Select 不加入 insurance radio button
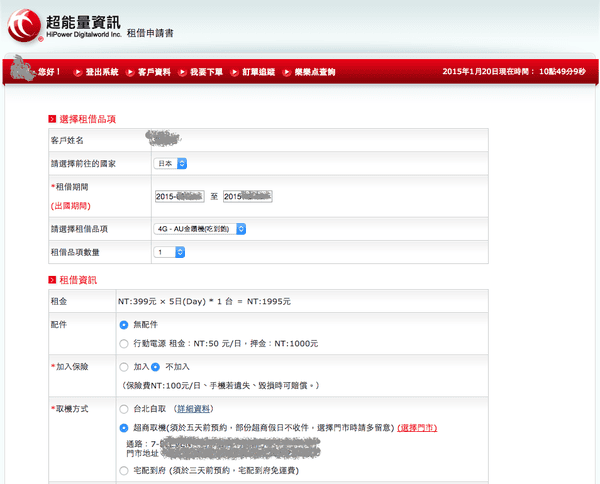600x484 pixels. pyautogui.click(x=155, y=367)
